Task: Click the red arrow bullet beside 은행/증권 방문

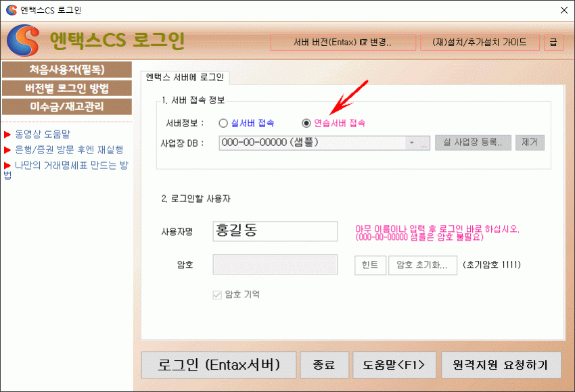Action: coord(7,150)
